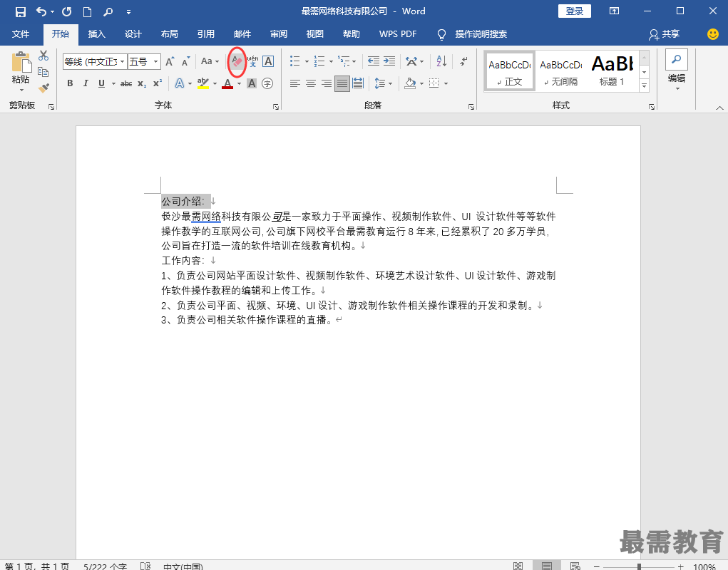Show or hide paragraph marks

[x=463, y=61]
